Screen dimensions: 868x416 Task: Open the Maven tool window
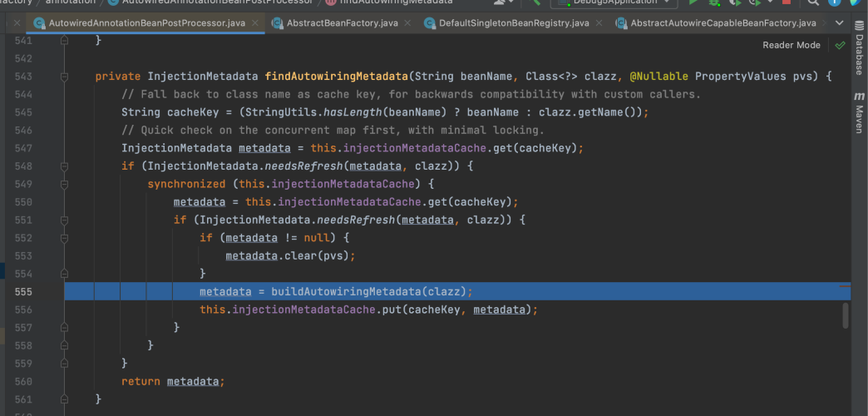859,114
